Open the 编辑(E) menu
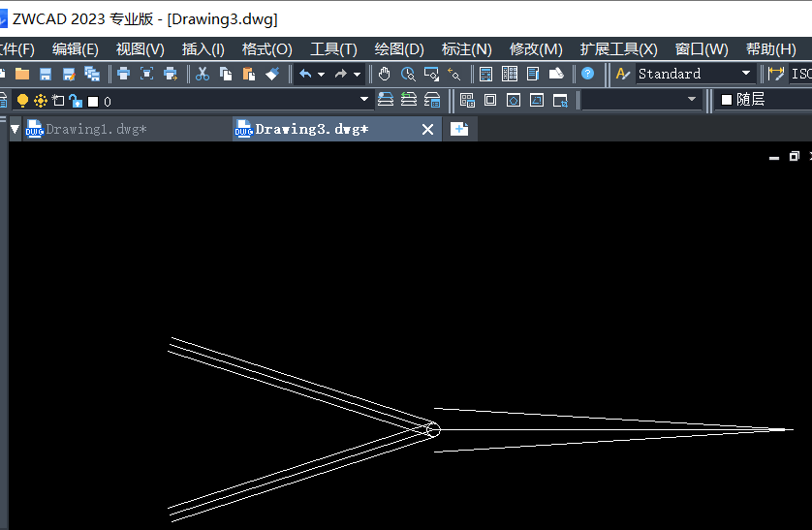Image resolution: width=812 pixels, height=530 pixels. click(x=75, y=49)
